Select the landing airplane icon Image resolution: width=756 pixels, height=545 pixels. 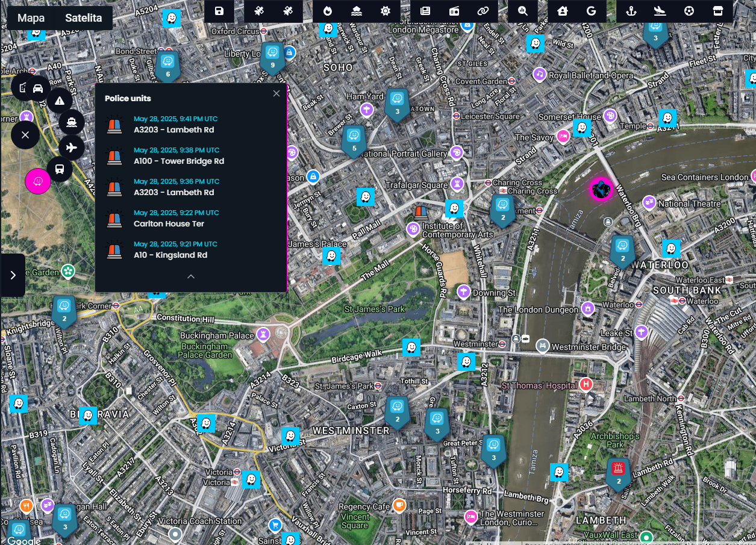660,11
